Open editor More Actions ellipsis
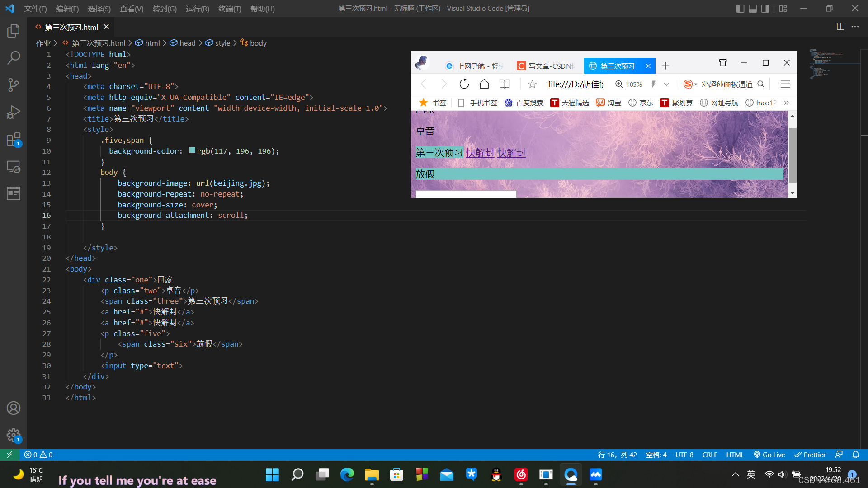This screenshot has width=868, height=488. click(x=855, y=27)
